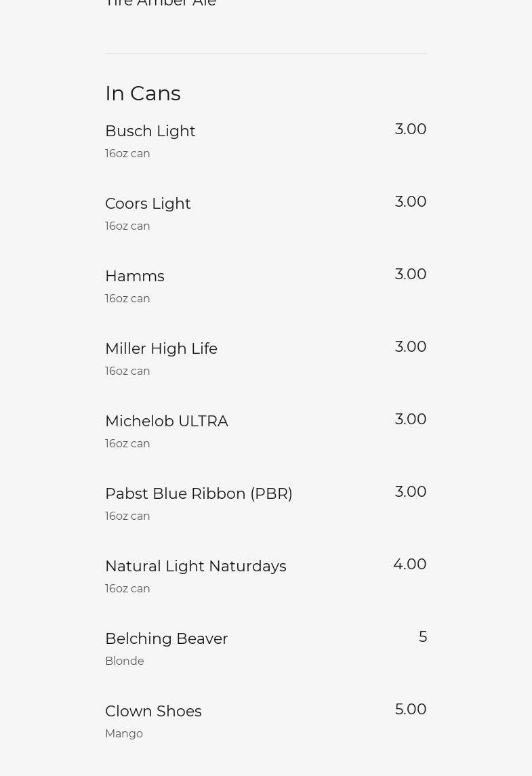Click the 3.00 price beside Pabst Blue Ribbon
Image resolution: width=532 pixels, height=776 pixels.
click(411, 492)
